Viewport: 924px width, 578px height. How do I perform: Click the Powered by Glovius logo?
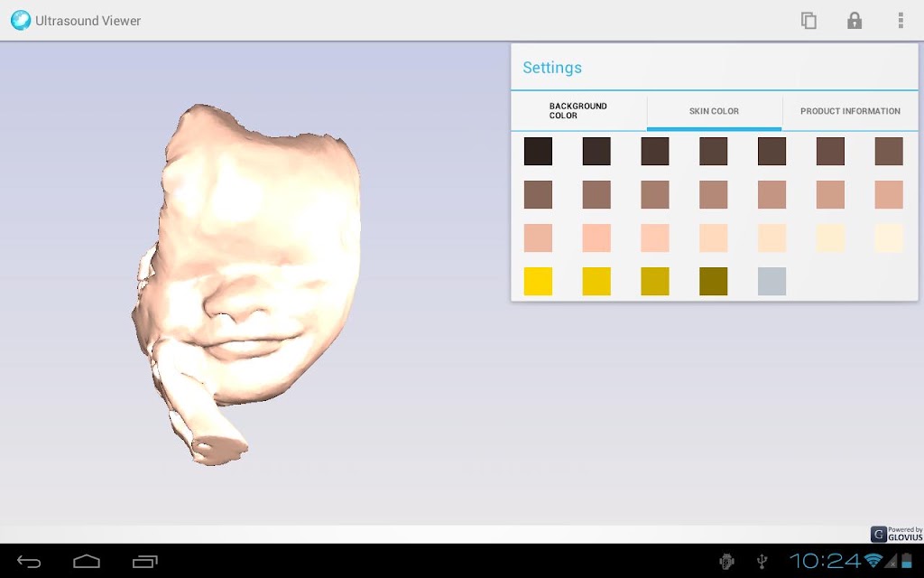click(896, 534)
